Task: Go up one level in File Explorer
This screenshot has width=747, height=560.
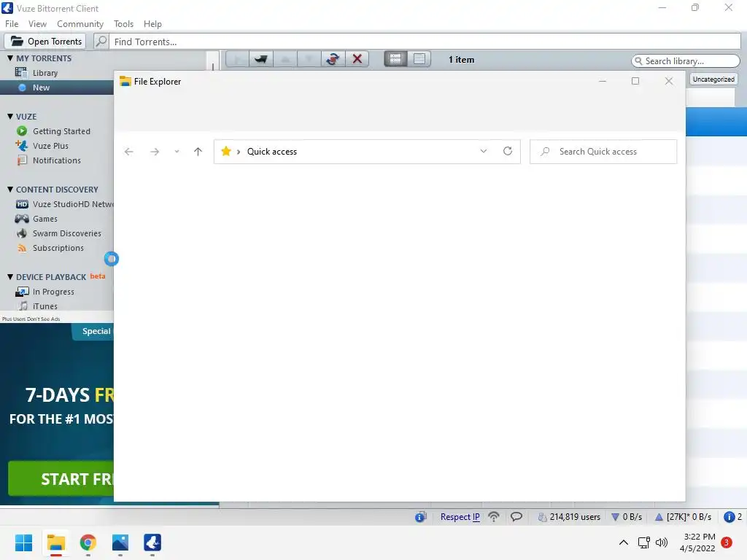Action: coord(198,152)
